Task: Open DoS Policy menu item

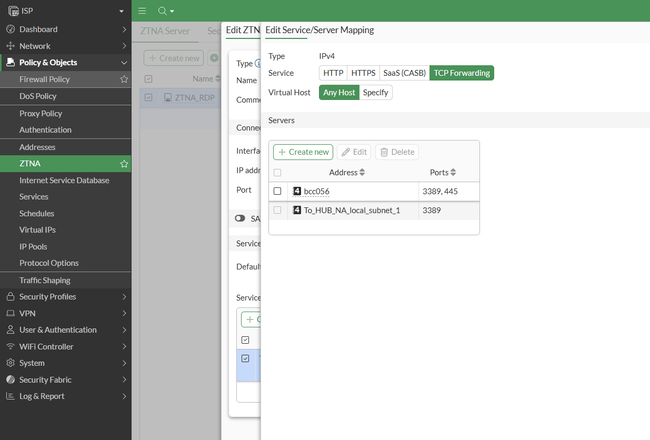Action: 65,96
